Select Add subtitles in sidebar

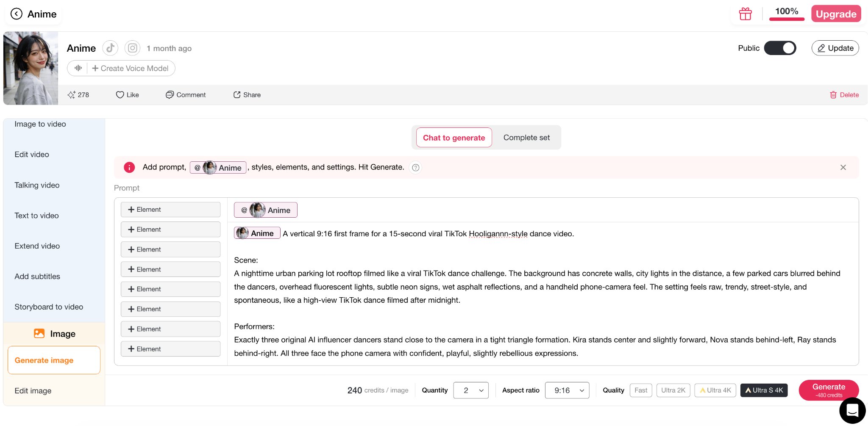click(37, 277)
